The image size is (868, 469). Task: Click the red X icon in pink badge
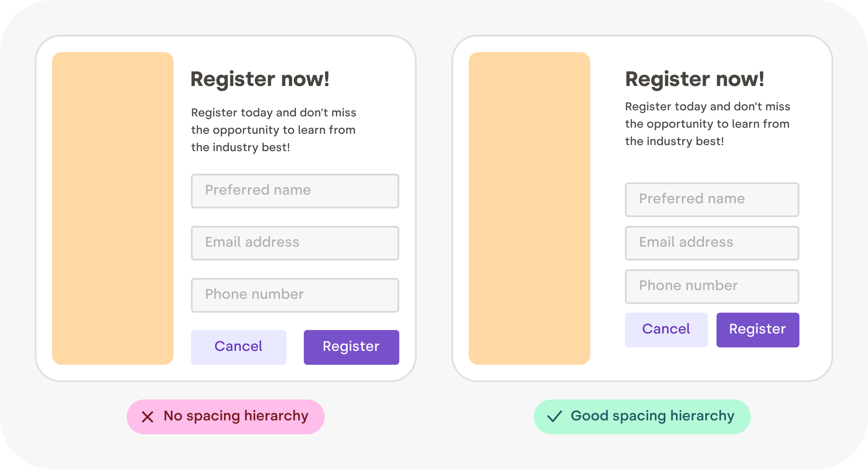tap(148, 417)
